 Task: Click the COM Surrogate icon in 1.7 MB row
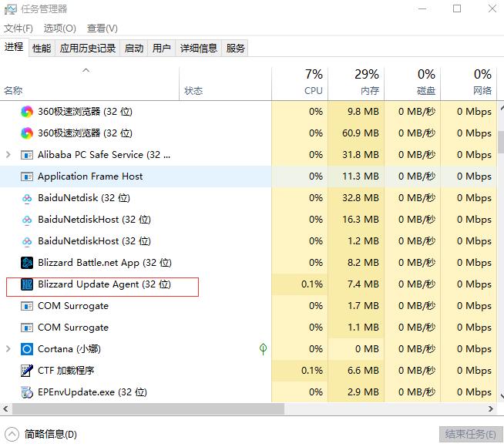27,306
